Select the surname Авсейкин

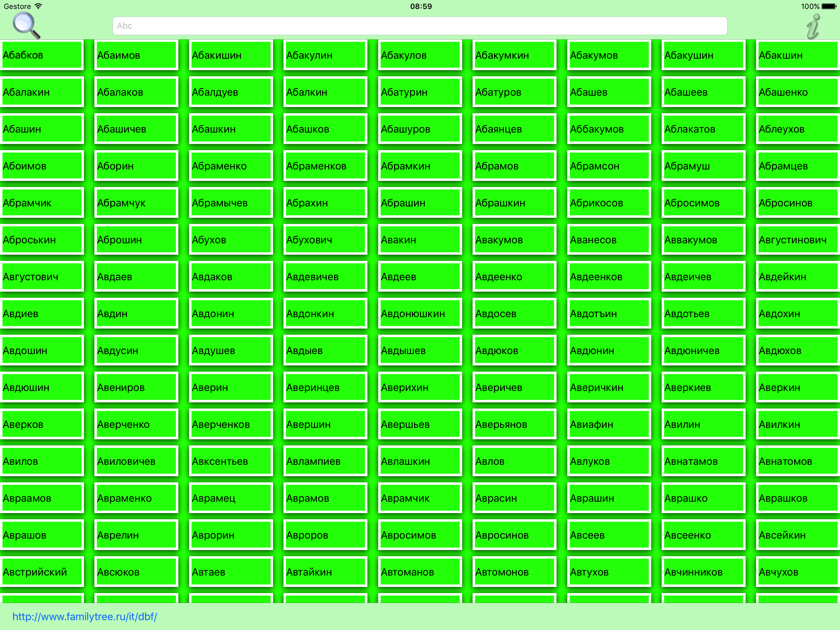coord(798,535)
